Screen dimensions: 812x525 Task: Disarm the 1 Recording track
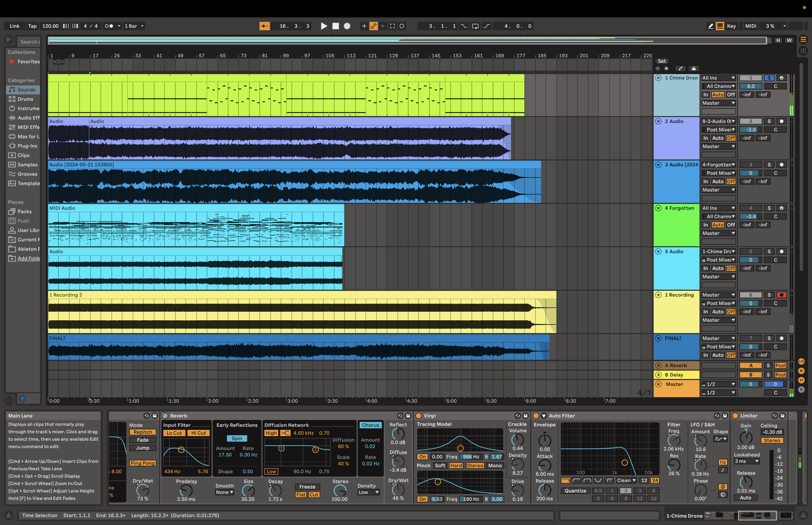tap(781, 295)
